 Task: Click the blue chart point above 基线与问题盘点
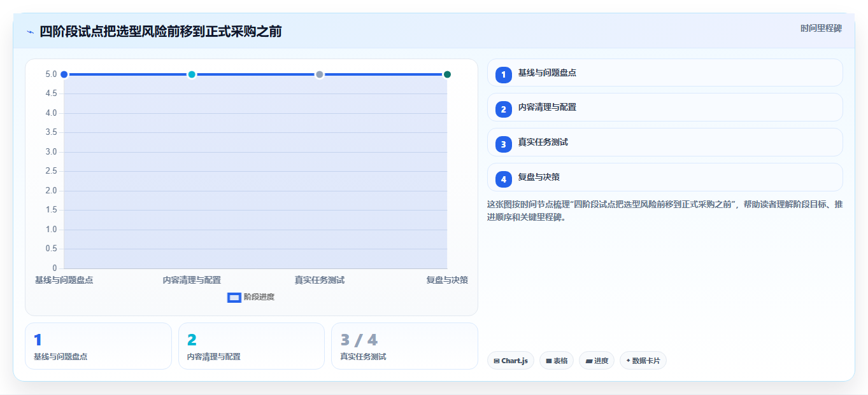point(64,74)
